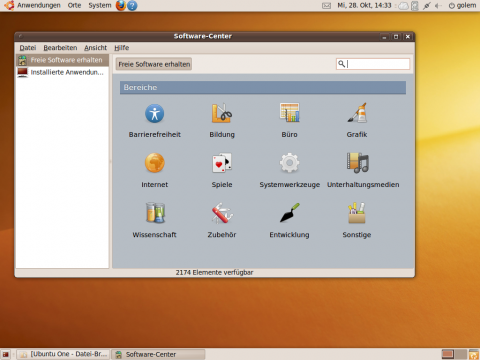Select Installierte Anwendungen in sidebar
Screen dimensions: 480x360
63,72
